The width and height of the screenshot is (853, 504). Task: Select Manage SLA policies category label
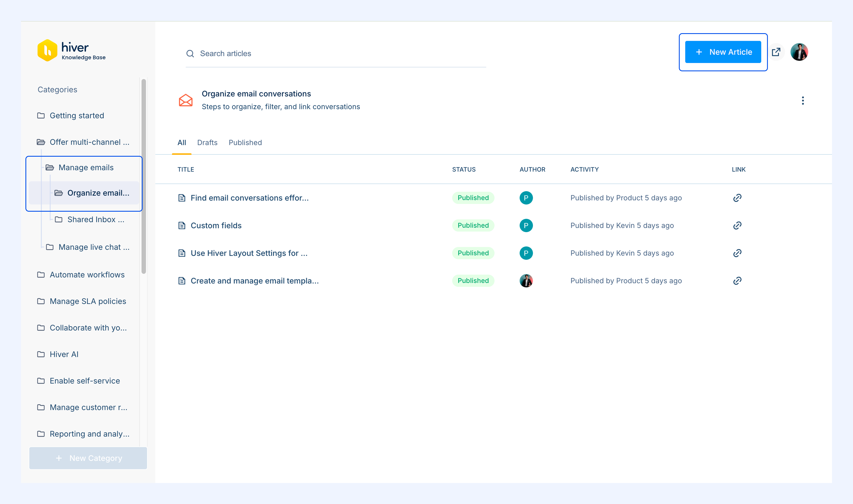88,301
